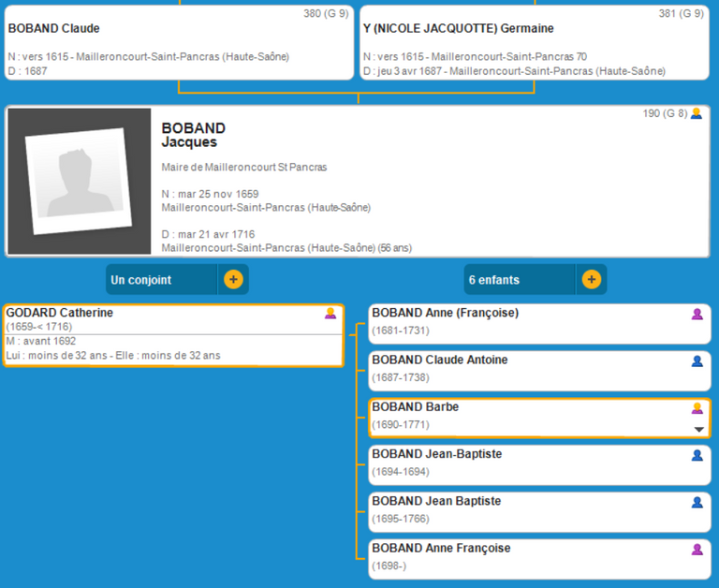Image resolution: width=719 pixels, height=588 pixels.
Task: Expand the dropdown arrow on BOBAND Barbe
Action: (x=697, y=429)
